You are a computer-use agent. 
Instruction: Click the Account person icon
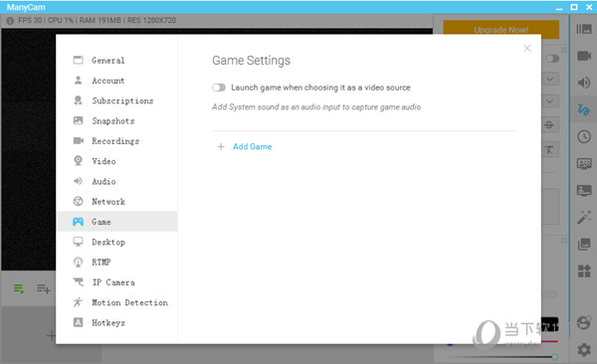(x=78, y=80)
